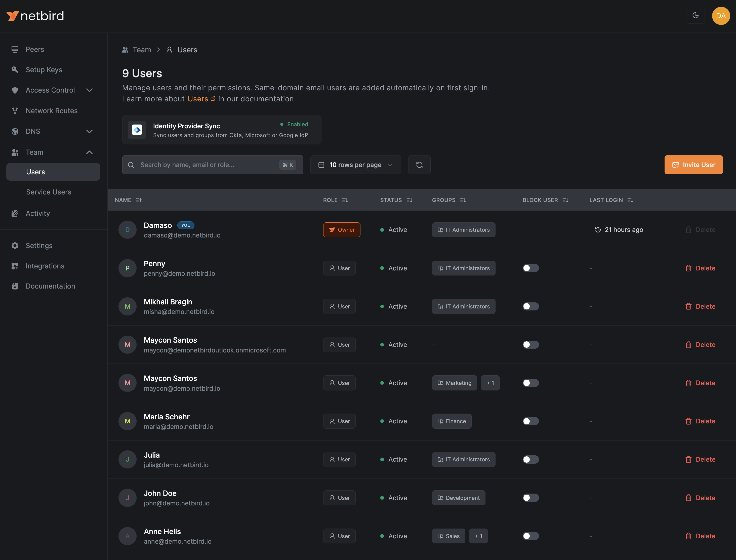Viewport: 736px width, 560px height.
Task: Enable block user for Maria Schehr
Action: pyautogui.click(x=530, y=421)
